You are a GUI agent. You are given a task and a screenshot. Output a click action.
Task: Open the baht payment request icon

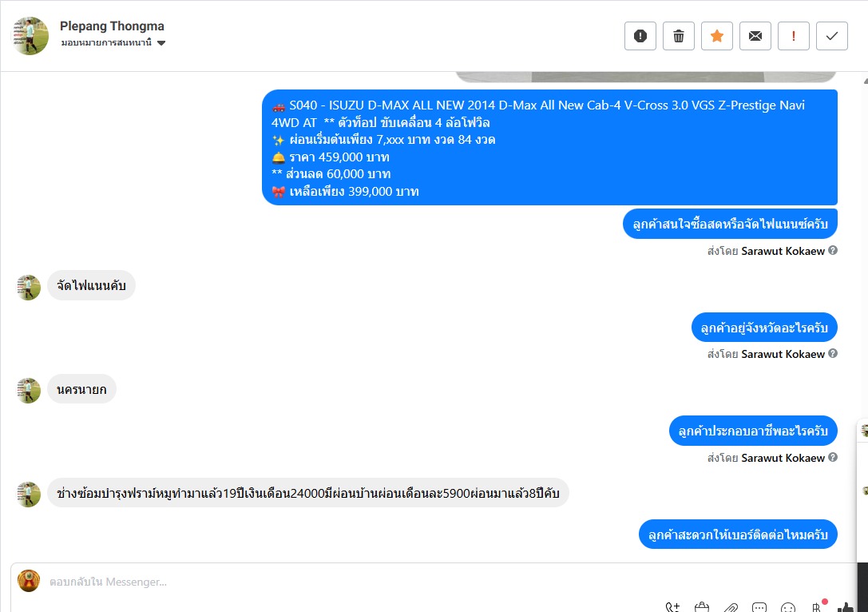817,607
